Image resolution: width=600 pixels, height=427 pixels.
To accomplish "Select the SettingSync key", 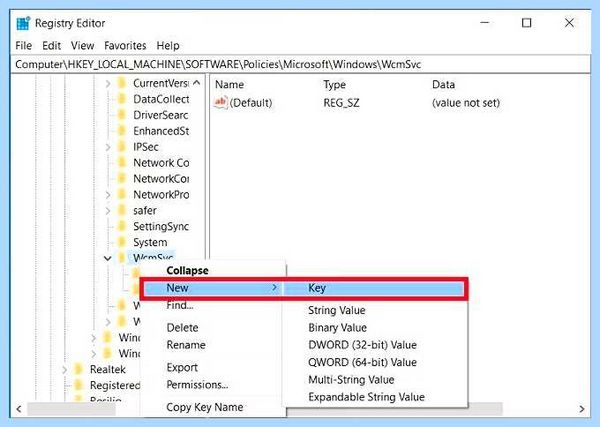I will pyautogui.click(x=161, y=227).
